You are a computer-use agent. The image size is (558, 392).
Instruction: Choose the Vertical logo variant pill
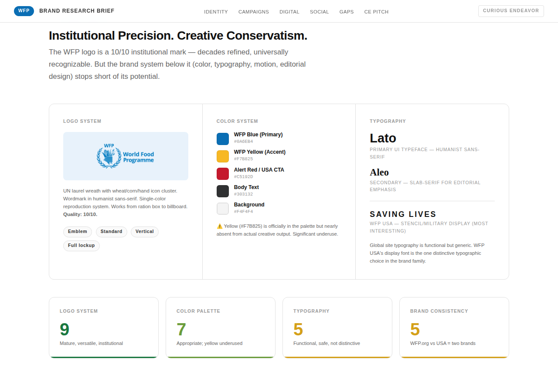[x=145, y=232]
